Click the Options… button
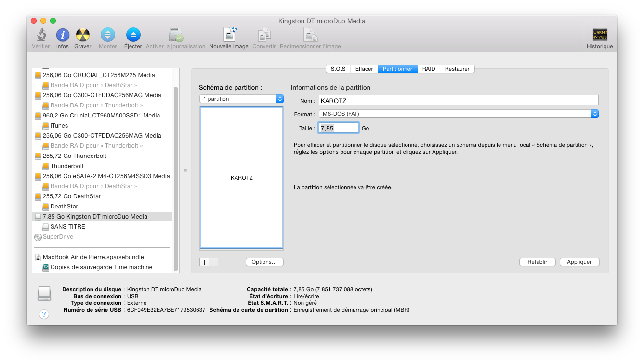 click(x=264, y=262)
